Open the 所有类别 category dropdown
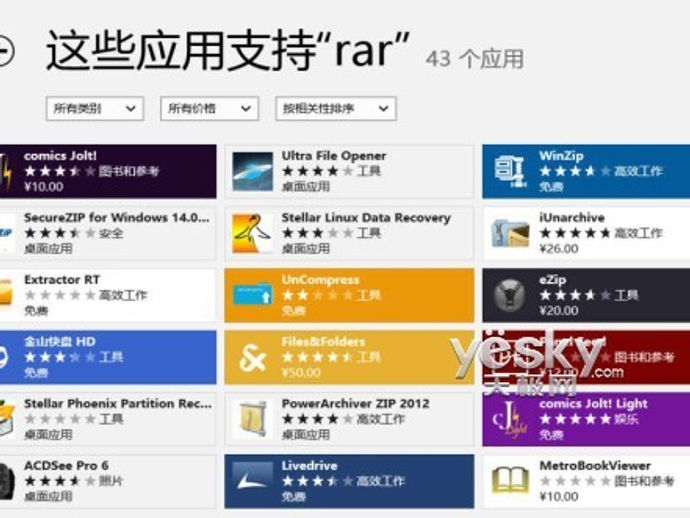This screenshot has height=518, width=690. click(x=95, y=108)
